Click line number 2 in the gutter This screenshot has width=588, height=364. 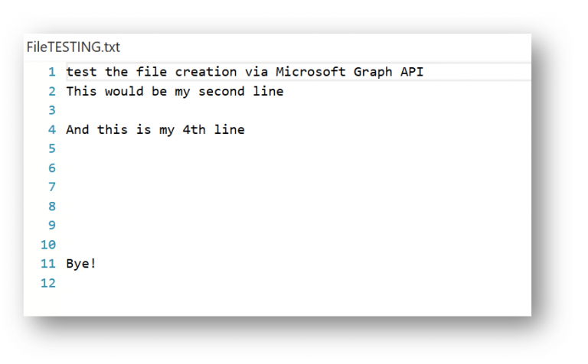coord(52,91)
